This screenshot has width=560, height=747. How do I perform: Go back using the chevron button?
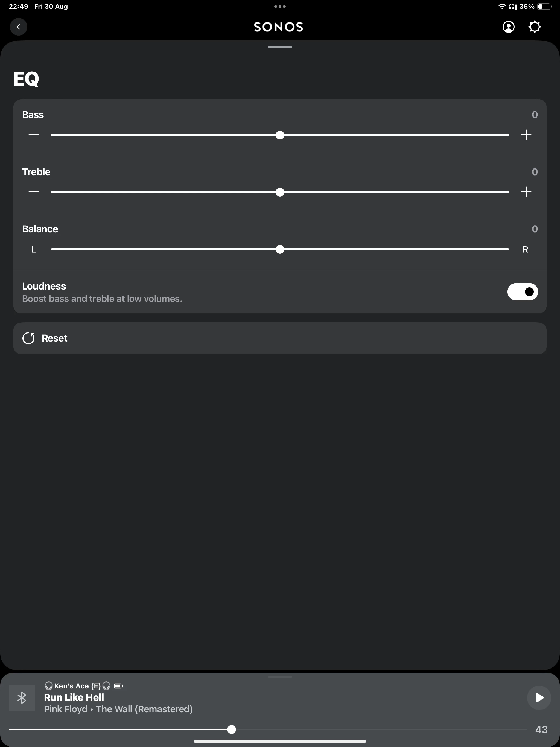click(19, 27)
